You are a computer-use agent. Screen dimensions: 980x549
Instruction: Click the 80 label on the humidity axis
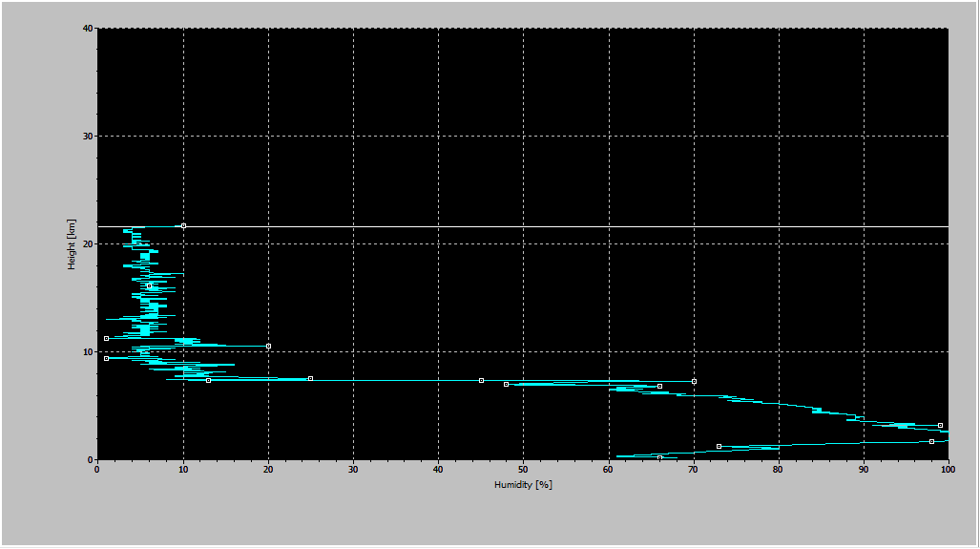779,469
